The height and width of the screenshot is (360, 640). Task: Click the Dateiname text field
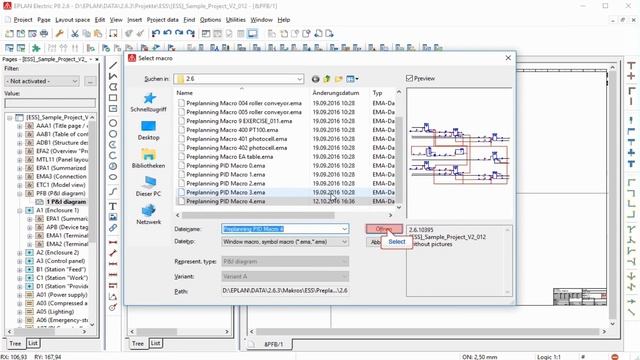click(281, 229)
